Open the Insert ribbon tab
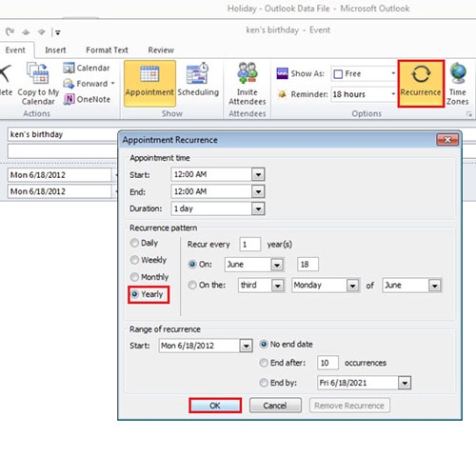Image resolution: width=476 pixels, height=476 pixels. coord(55,50)
